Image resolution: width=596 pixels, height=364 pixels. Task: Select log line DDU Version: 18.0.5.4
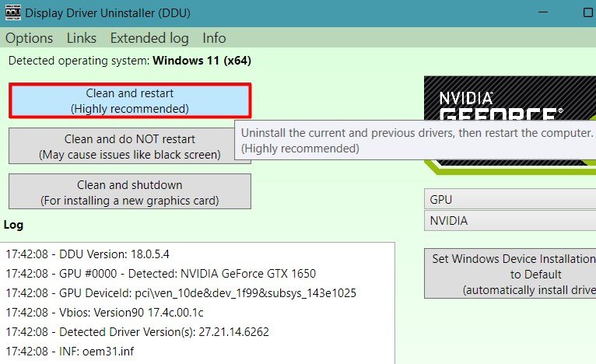click(x=87, y=254)
